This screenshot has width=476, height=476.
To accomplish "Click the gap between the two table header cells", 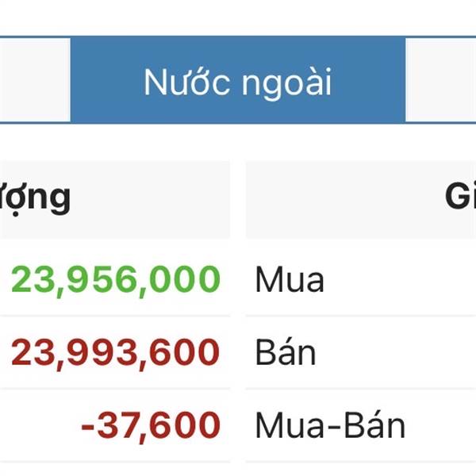I will tap(238, 200).
